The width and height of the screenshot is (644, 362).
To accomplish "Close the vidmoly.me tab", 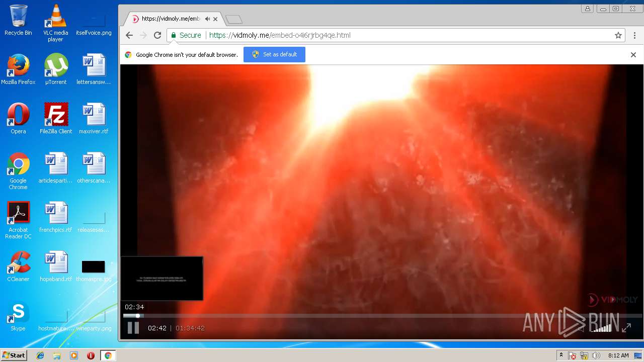I will point(215,19).
